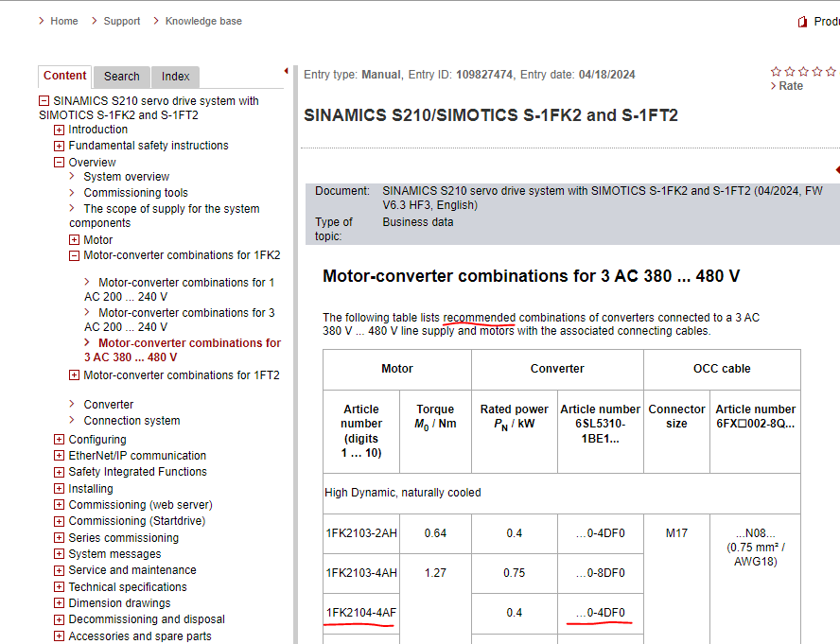Select the first rating star
The width and height of the screenshot is (840, 644).
[776, 71]
